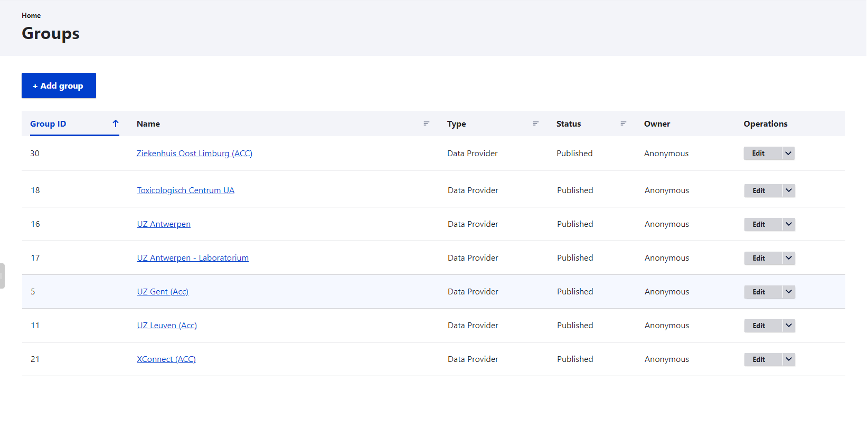Image resolution: width=868 pixels, height=430 pixels.
Task: Edit the UZ Antwerpen group
Action: (x=759, y=224)
